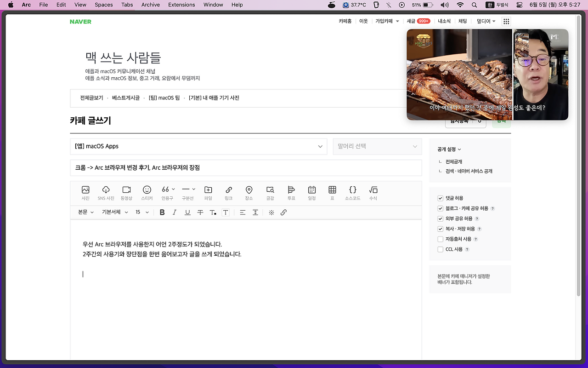The width and height of the screenshot is (588, 368).
Task: Open the Naver services grid menu
Action: pos(506,21)
